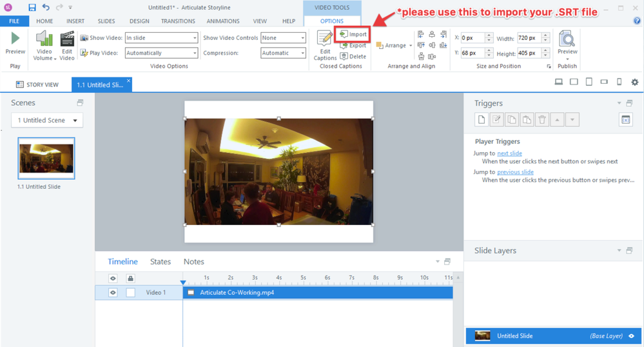Click the Edit Video clapperboard icon

pos(67,38)
